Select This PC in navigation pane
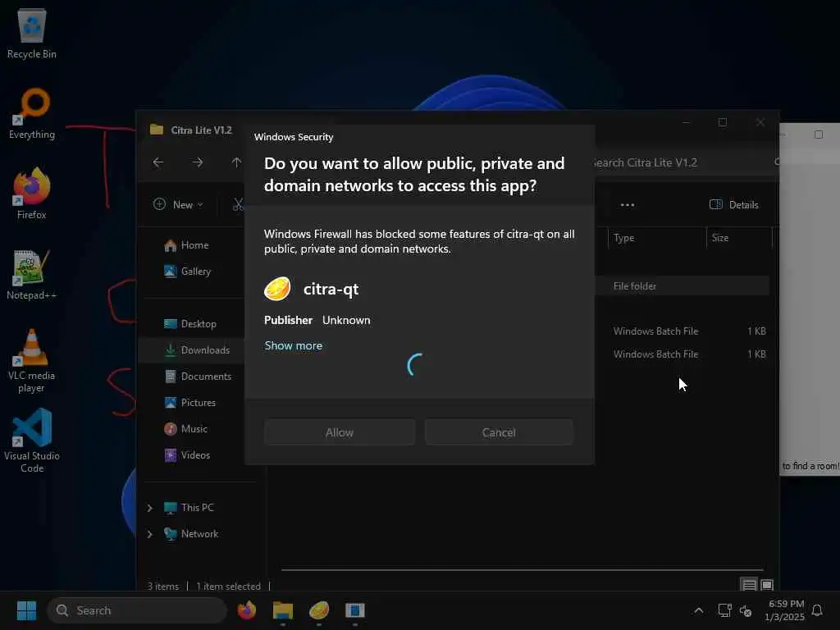The image size is (840, 630). pos(189,508)
